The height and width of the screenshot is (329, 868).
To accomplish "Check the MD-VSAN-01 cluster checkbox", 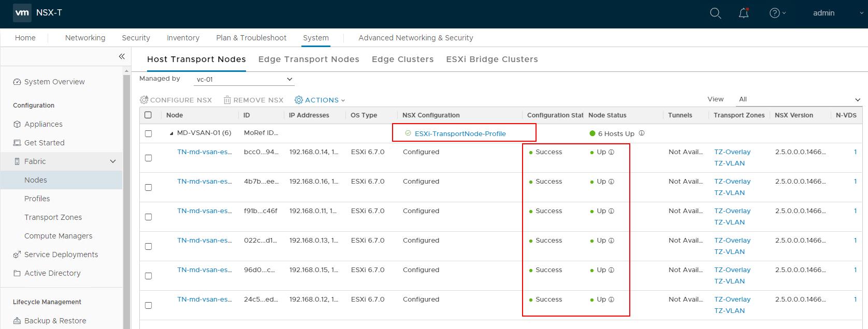I will pyautogui.click(x=148, y=133).
